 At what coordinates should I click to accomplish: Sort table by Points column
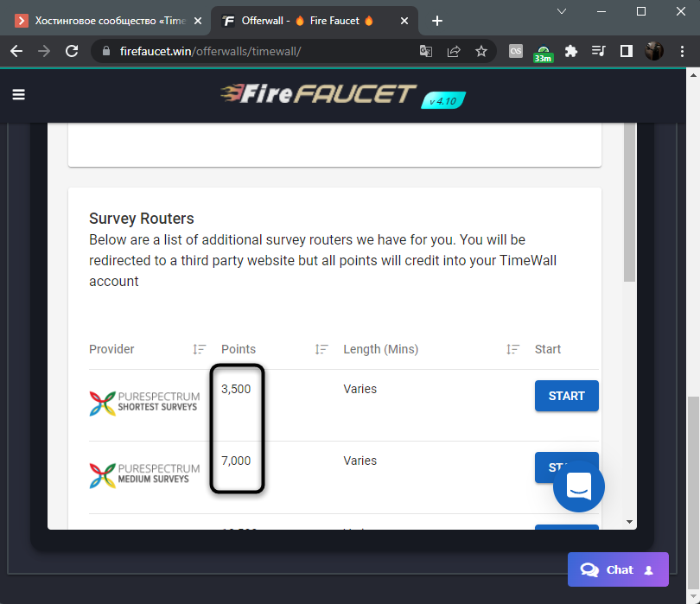pyautogui.click(x=321, y=349)
